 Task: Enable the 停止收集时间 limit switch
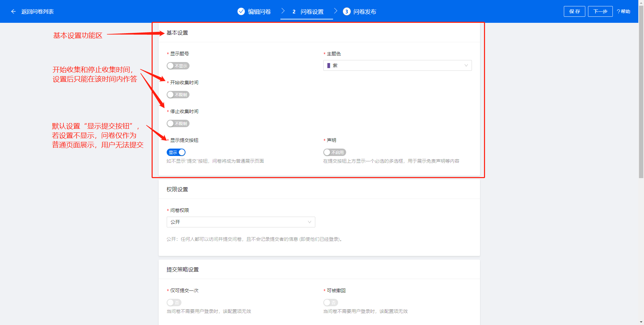178,123
